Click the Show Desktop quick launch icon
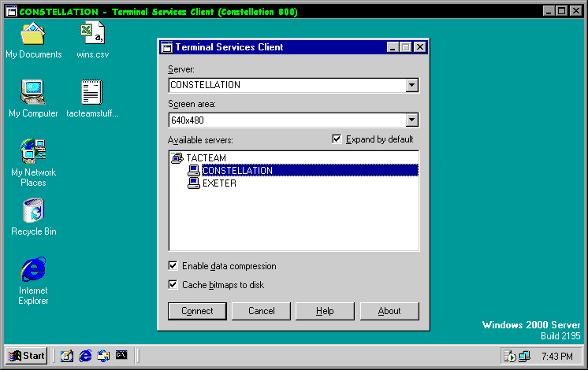Screen dimensions: 588x370 click(x=67, y=356)
